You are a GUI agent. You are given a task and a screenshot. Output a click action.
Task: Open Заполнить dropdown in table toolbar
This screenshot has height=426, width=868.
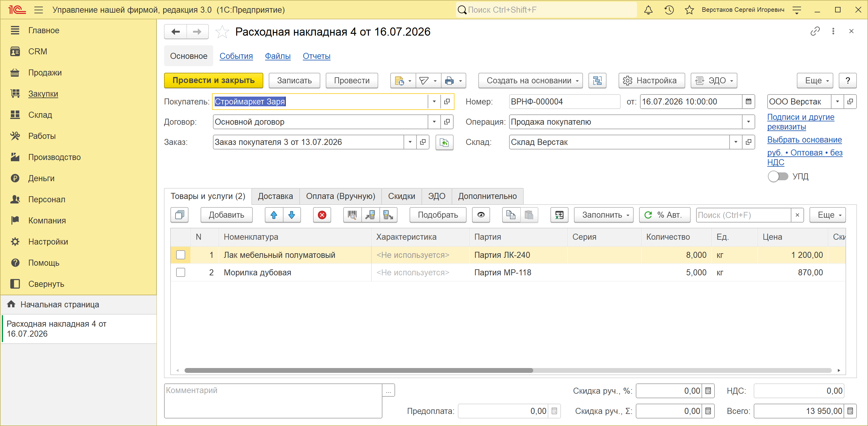pyautogui.click(x=603, y=215)
